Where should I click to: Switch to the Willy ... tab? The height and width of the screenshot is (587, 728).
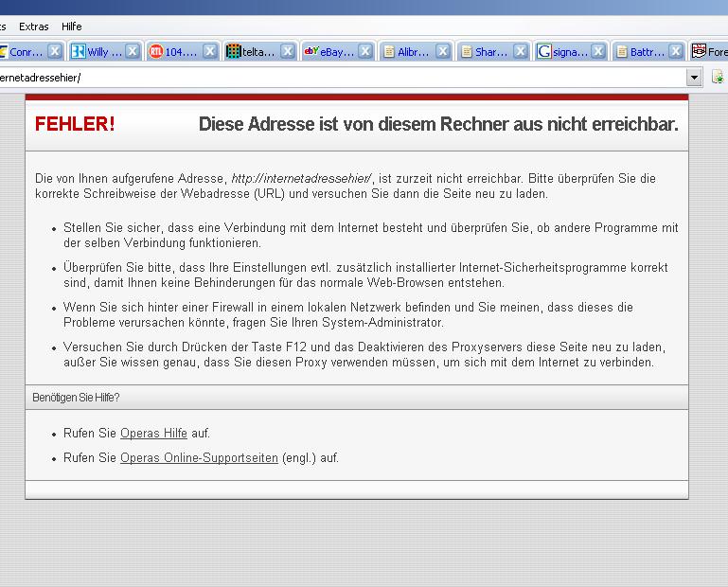pyautogui.click(x=105, y=51)
